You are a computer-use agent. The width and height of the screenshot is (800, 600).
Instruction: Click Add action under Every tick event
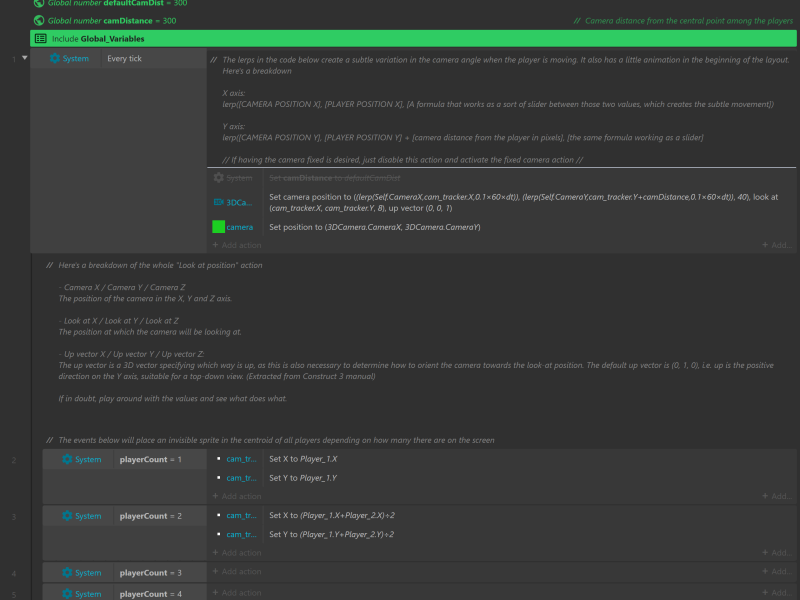coord(237,245)
